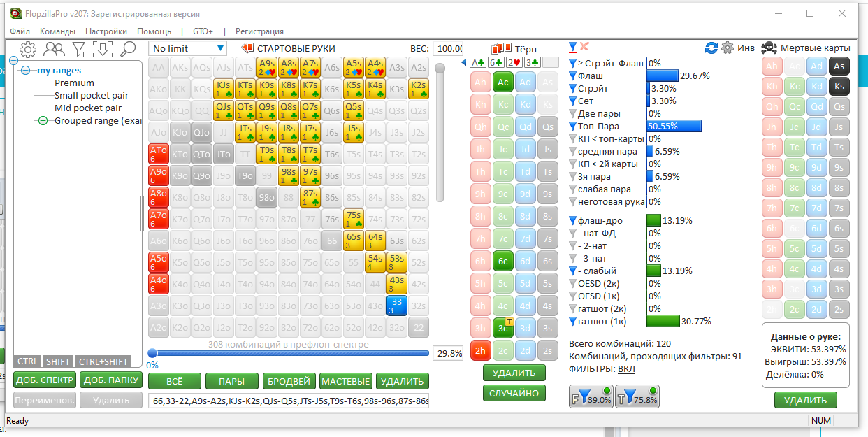Click the range text input field
The width and height of the screenshot is (868, 437).
[x=289, y=401]
